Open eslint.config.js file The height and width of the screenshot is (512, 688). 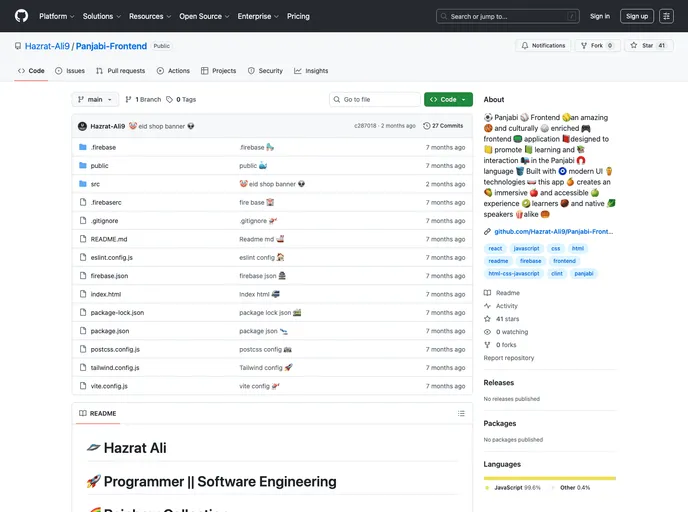[x=111, y=258]
